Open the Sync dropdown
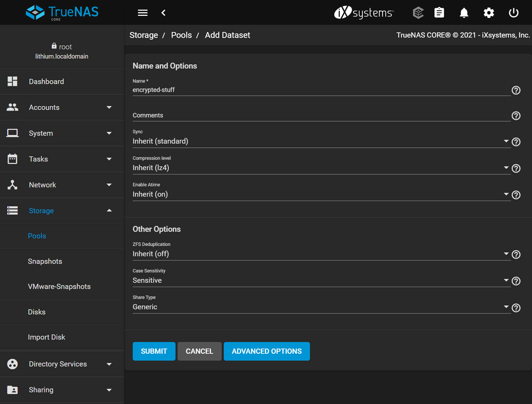 pyautogui.click(x=321, y=141)
